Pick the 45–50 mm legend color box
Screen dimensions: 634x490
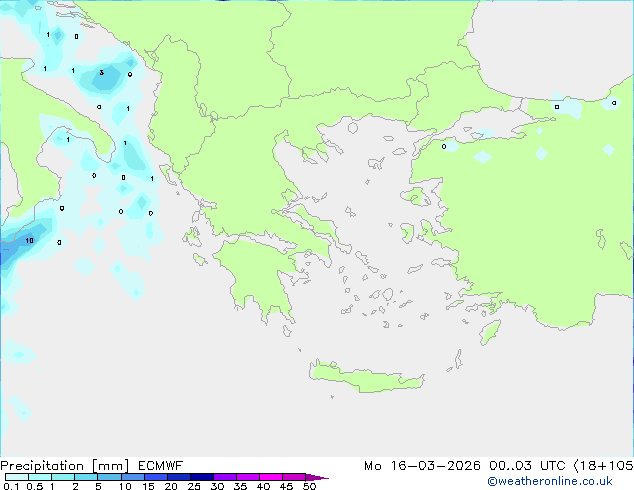pos(294,477)
